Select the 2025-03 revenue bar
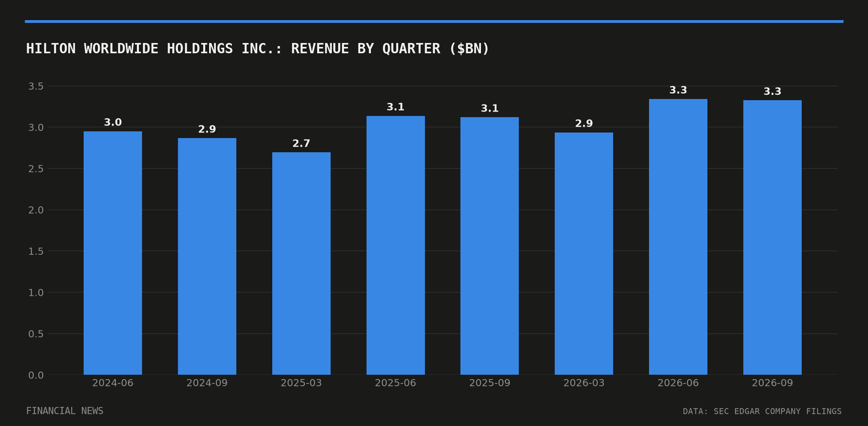The height and width of the screenshot is (426, 868). point(301,263)
